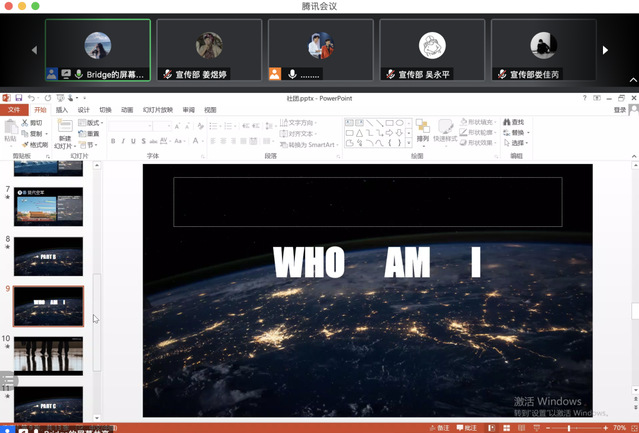
Task: Click the Find (查找) icon
Action: [x=518, y=122]
